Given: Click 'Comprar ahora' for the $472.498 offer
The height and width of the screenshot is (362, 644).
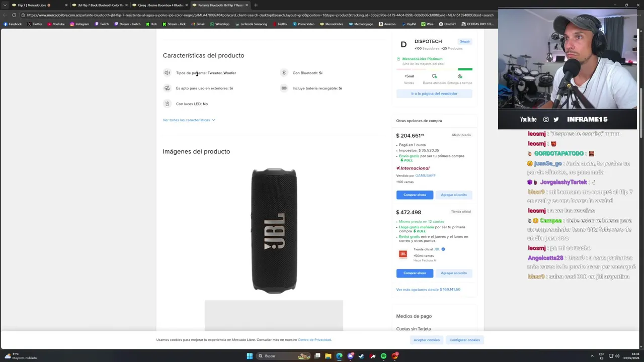Looking at the screenshot, I should [415, 273].
